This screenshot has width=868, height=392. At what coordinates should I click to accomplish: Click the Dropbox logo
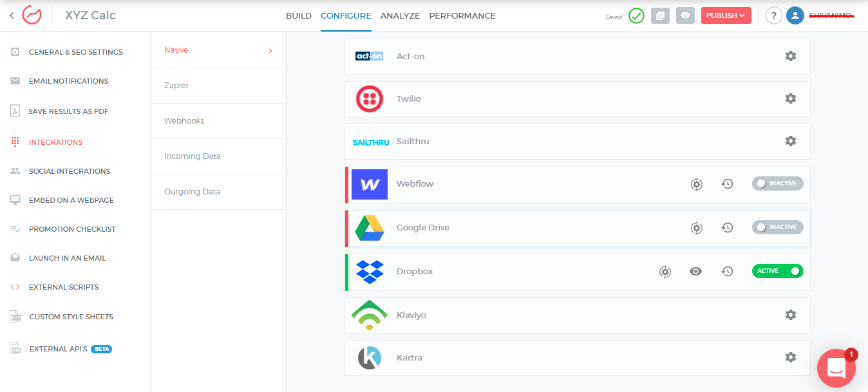pyautogui.click(x=370, y=272)
